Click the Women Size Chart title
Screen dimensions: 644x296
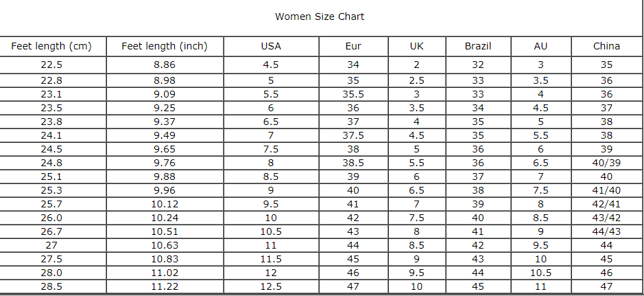click(320, 16)
